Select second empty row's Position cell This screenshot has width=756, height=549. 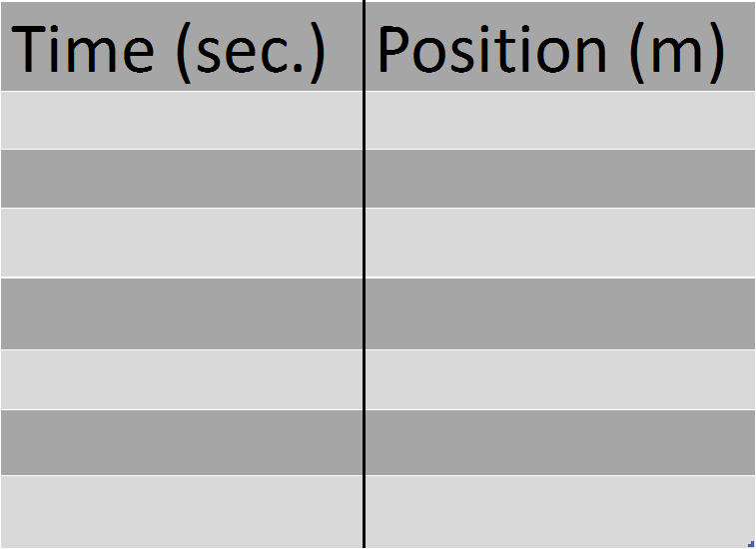[559, 179]
